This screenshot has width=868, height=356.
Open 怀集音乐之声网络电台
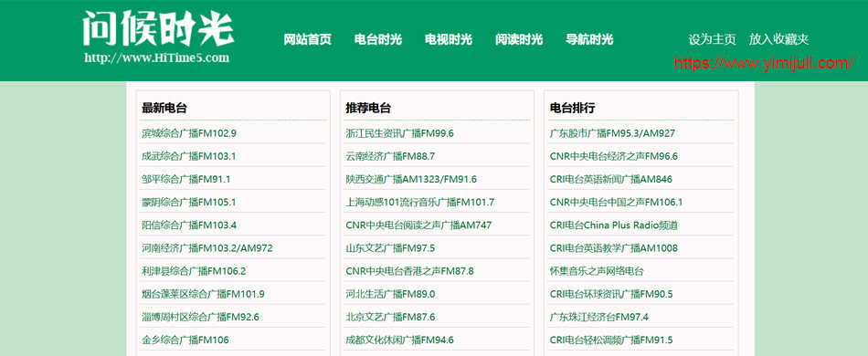coord(597,271)
